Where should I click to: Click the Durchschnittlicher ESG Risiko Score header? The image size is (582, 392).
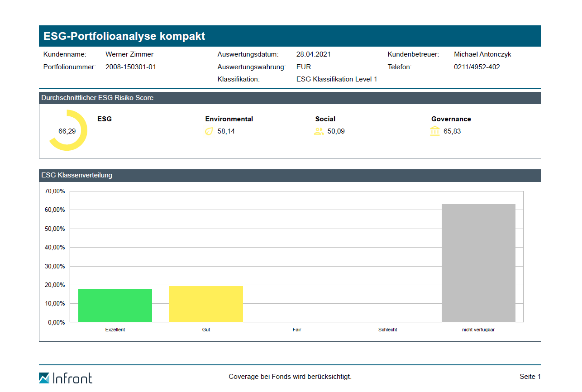pyautogui.click(x=97, y=98)
